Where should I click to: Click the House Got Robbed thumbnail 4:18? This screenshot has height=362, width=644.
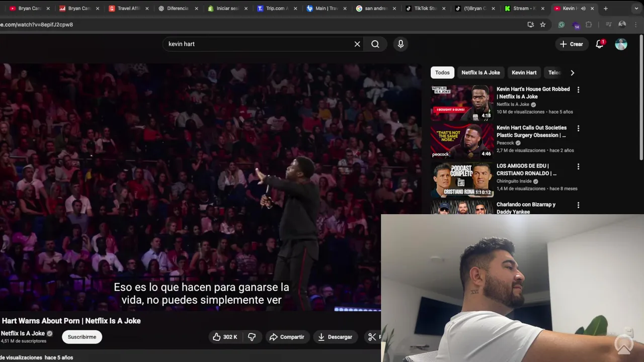[462, 103]
